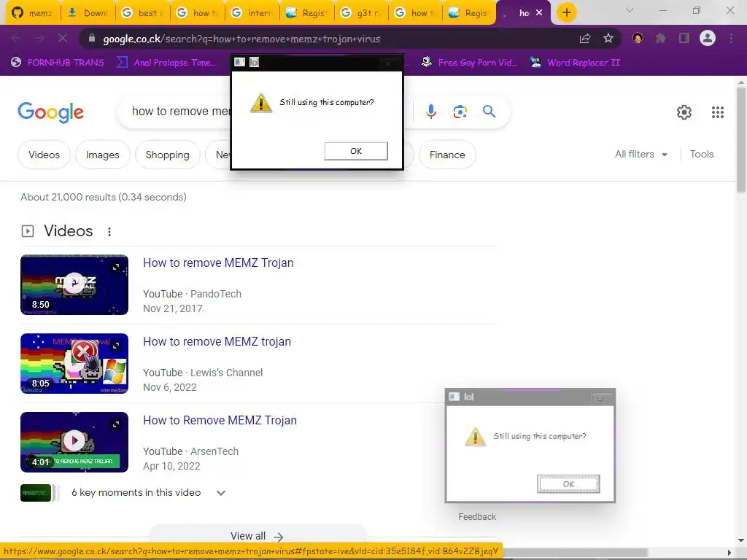747x560 pixels.
Task: Click the Feedback link
Action: [477, 517]
